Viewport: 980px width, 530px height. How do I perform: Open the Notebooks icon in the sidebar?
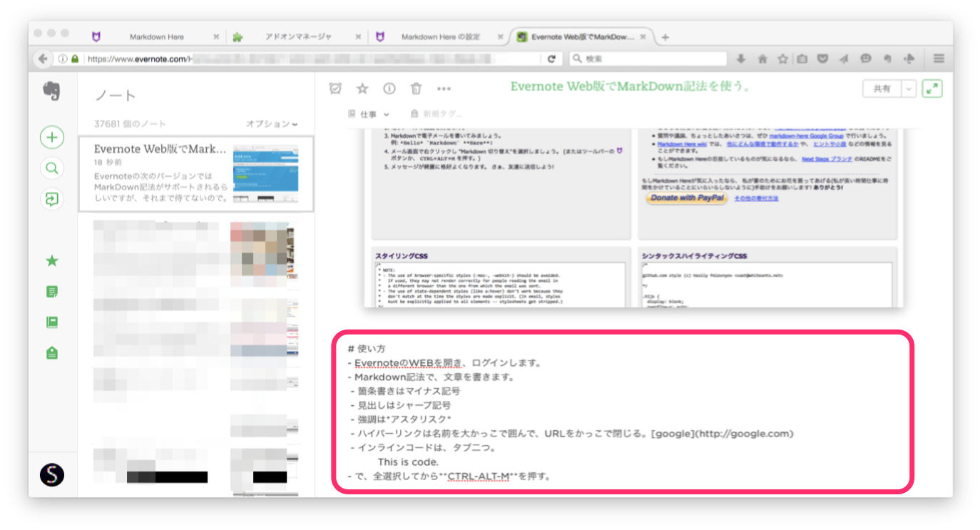coord(52,322)
